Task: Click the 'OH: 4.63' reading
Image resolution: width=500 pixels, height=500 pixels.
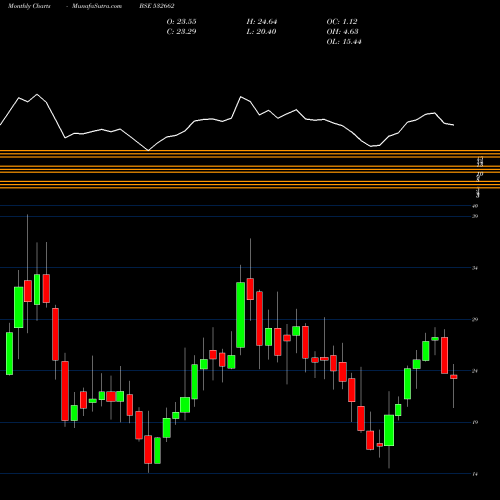Action: tap(342, 32)
